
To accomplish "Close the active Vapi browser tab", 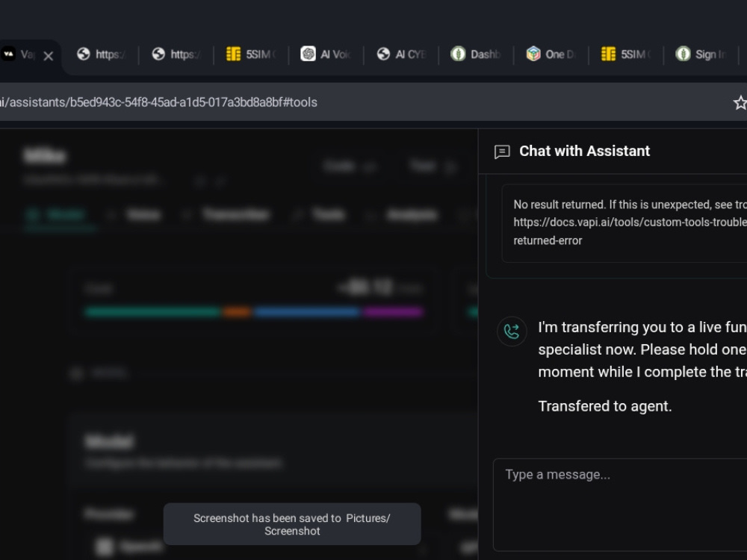I will (48, 56).
